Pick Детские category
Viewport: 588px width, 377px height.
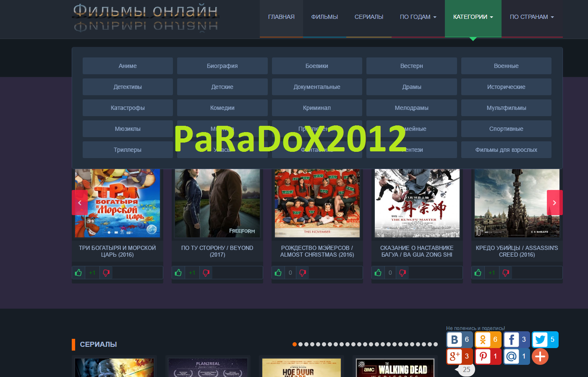coord(222,87)
